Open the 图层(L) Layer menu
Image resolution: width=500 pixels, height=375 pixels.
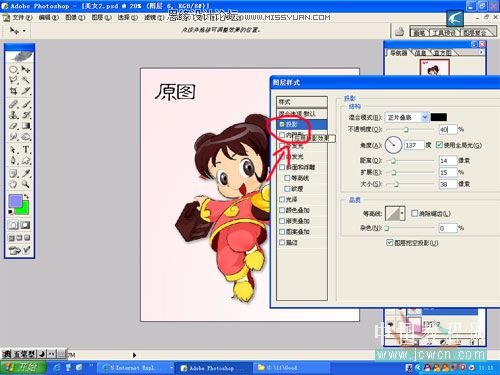(x=101, y=17)
